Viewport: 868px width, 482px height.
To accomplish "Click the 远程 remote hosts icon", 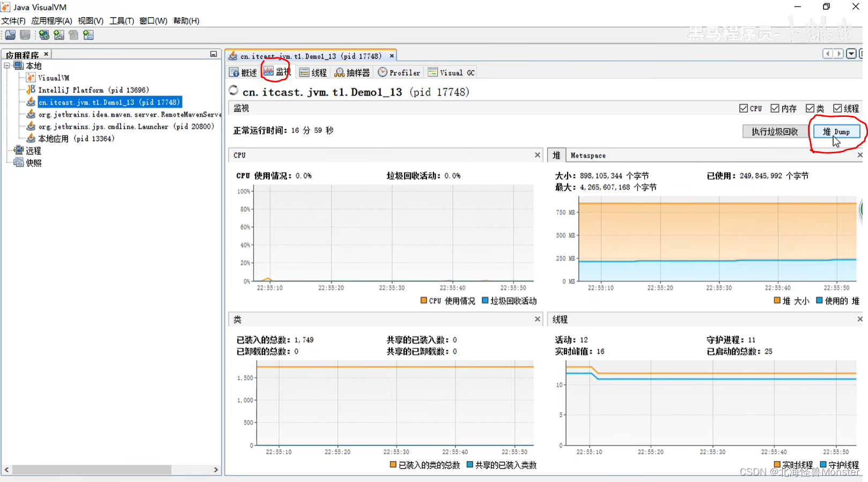I will (19, 151).
